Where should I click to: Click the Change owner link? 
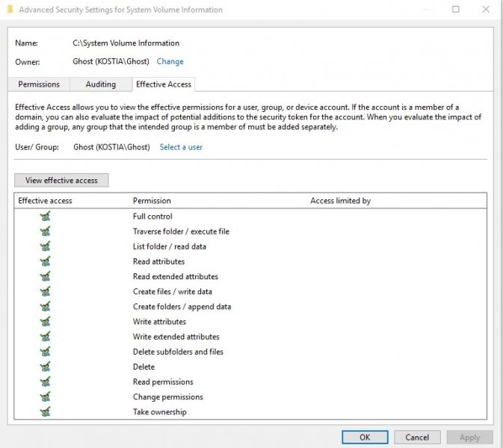click(x=170, y=61)
